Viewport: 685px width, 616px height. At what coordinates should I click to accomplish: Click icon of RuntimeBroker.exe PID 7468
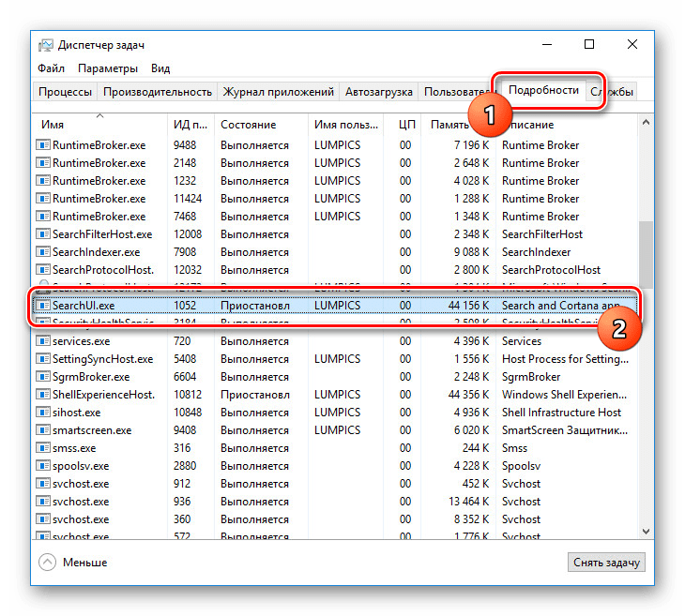(x=43, y=216)
